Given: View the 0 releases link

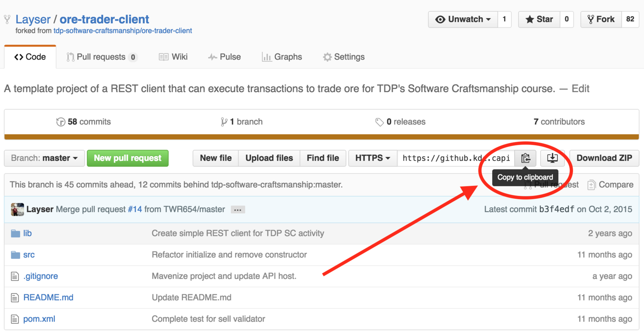Looking at the screenshot, I should tap(400, 122).
